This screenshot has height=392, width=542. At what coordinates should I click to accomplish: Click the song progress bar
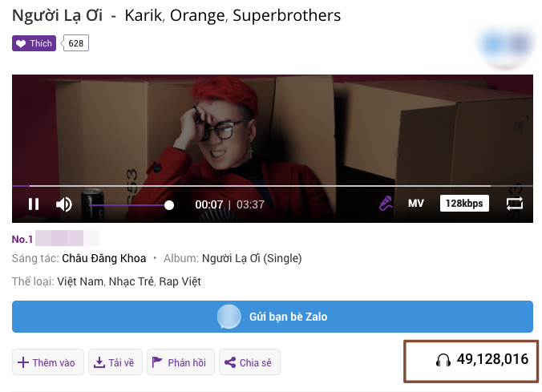coord(273,186)
